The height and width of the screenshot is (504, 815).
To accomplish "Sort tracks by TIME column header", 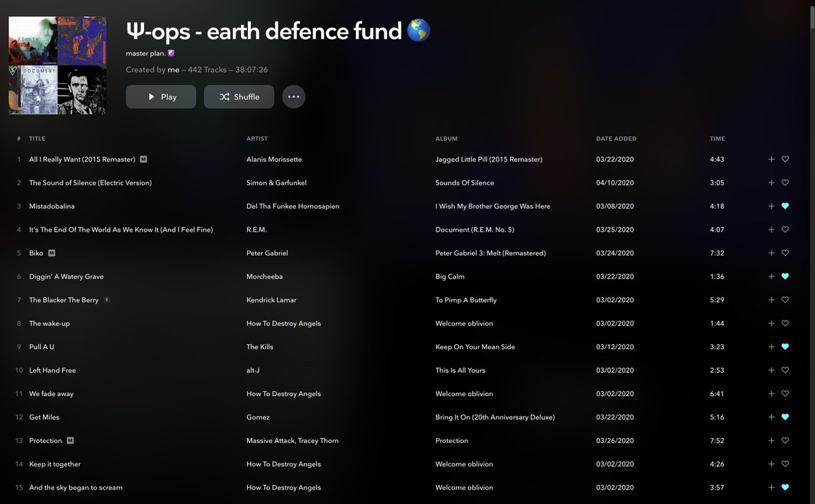I will [717, 139].
